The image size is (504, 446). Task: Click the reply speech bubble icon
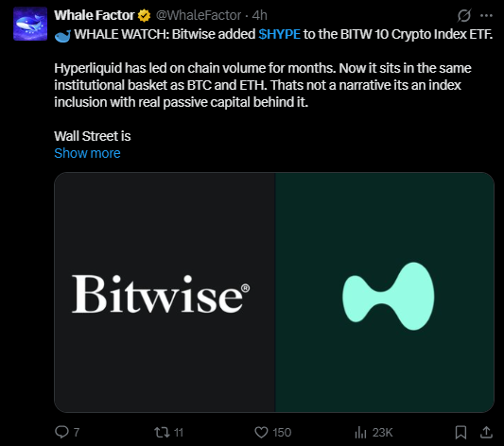pyautogui.click(x=61, y=432)
